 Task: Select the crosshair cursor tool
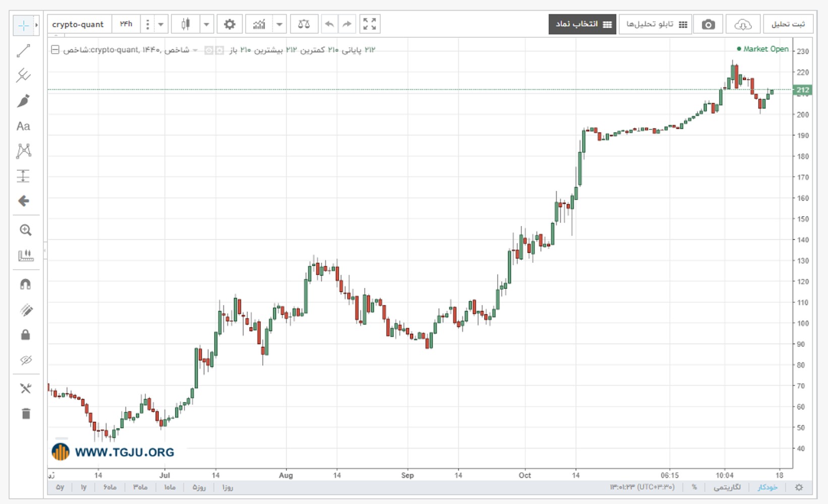(23, 25)
